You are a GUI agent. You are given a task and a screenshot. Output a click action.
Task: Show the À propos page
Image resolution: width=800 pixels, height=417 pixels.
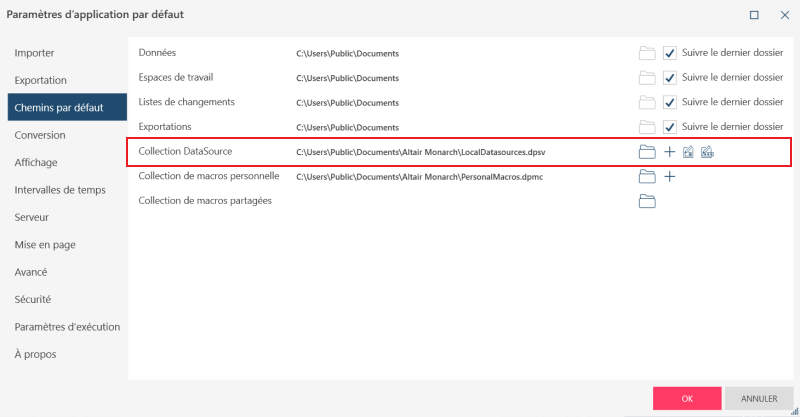tap(35, 354)
